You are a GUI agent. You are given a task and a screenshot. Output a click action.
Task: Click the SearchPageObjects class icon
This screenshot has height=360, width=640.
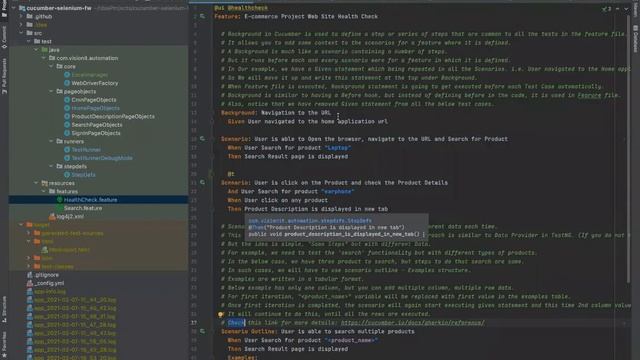67,124
